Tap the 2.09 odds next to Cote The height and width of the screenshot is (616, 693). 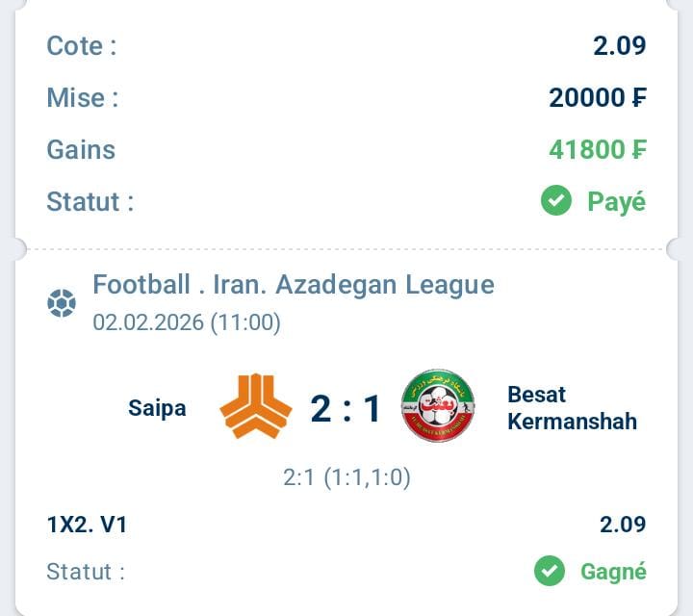pyautogui.click(x=620, y=45)
